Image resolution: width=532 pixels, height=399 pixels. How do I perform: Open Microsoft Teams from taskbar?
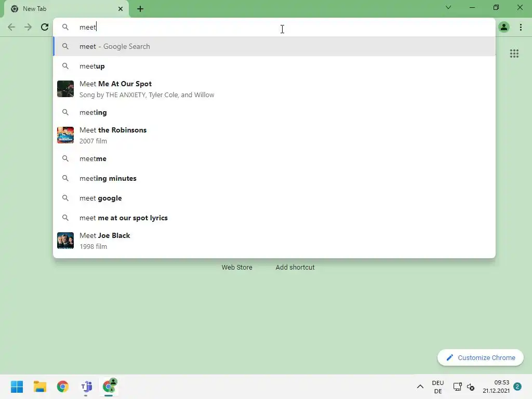coord(86,387)
